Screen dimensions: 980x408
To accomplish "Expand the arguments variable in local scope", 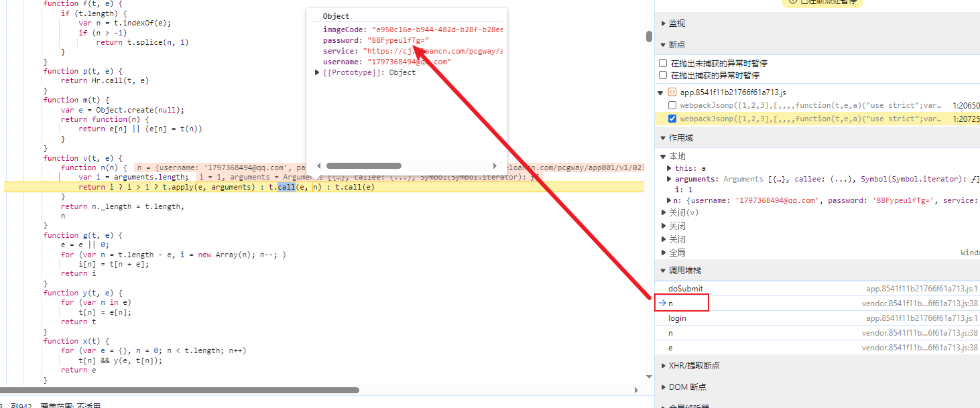I will pyautogui.click(x=669, y=179).
